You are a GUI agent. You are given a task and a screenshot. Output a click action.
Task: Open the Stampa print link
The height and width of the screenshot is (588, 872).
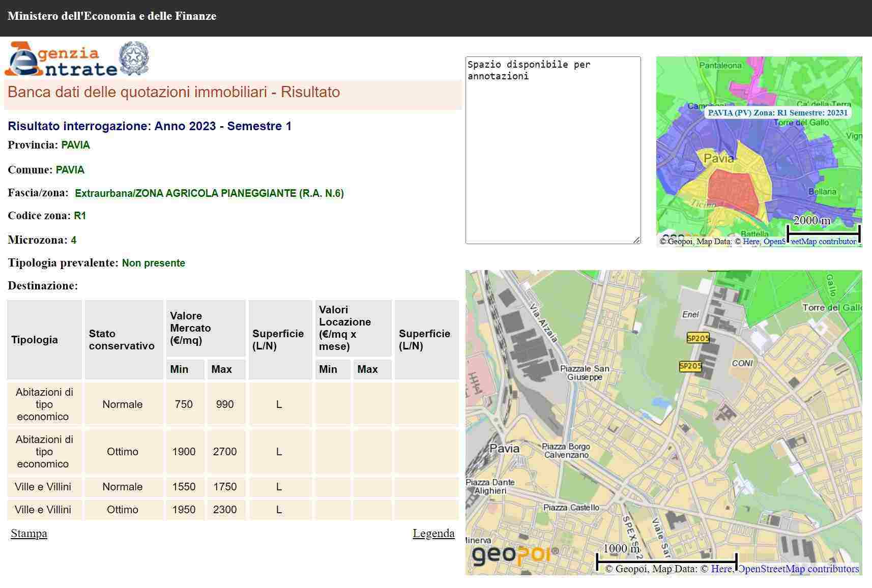tap(29, 534)
